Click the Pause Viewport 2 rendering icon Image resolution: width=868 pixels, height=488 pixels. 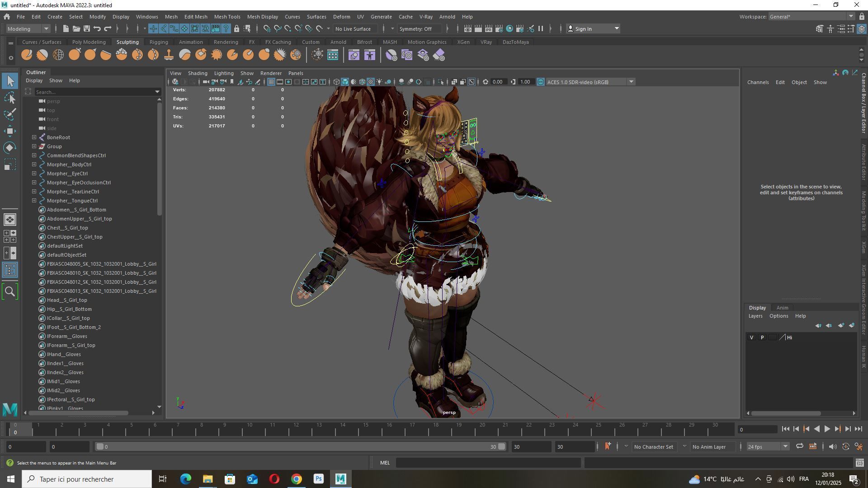click(541, 29)
